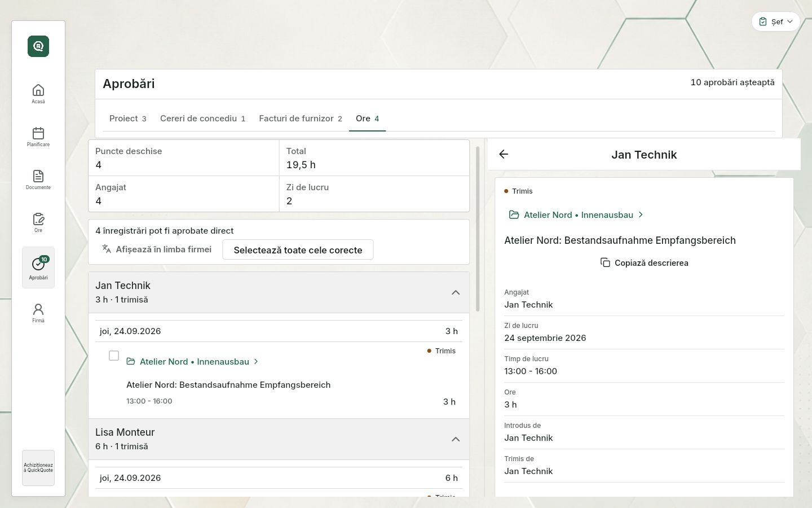
Task: Click the Total 19,5 h summary cell
Action: (374, 158)
